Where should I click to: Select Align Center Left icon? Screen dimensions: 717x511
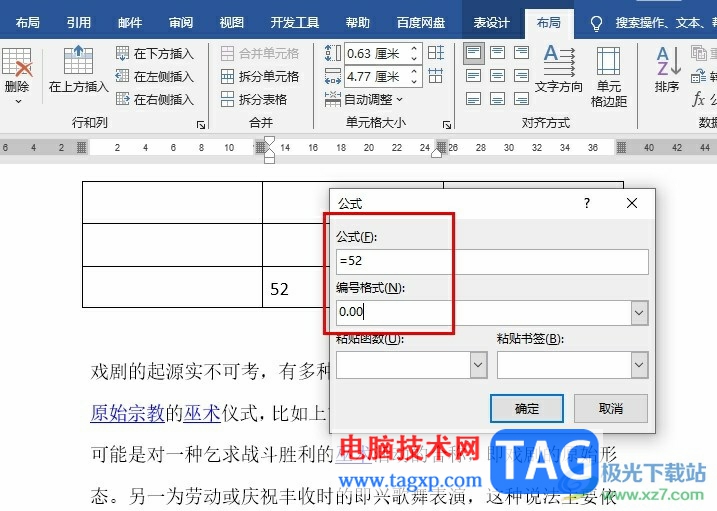coord(474,76)
